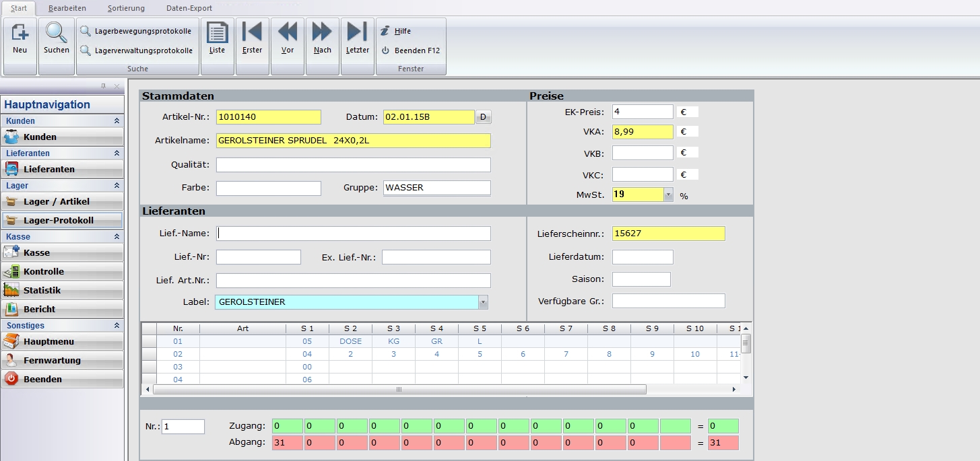Open the Label dropdown arrow
980x461 pixels.
tap(483, 302)
